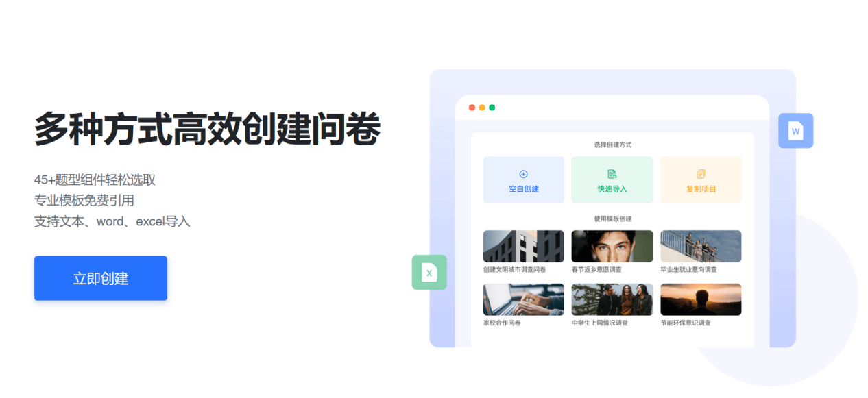The height and width of the screenshot is (398, 868).
Task: Open 春节返乡意愿调查 template thumbnail
Action: coord(612,246)
